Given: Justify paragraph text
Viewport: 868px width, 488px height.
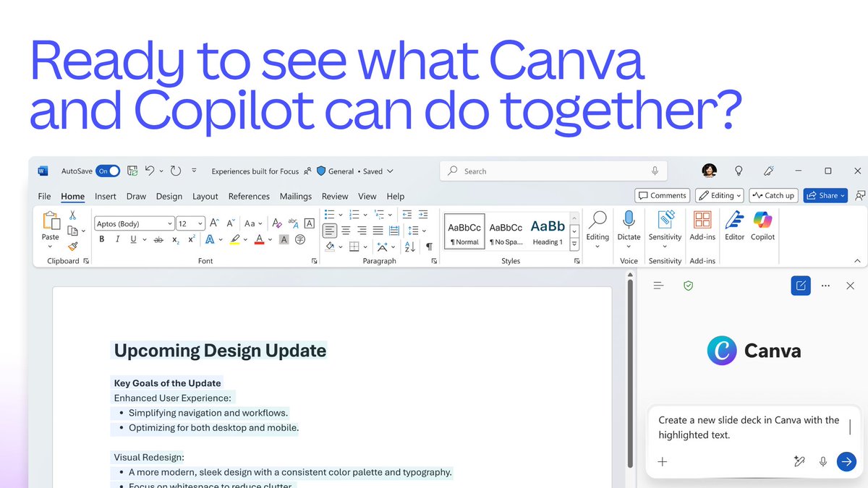Looking at the screenshot, I should point(378,231).
